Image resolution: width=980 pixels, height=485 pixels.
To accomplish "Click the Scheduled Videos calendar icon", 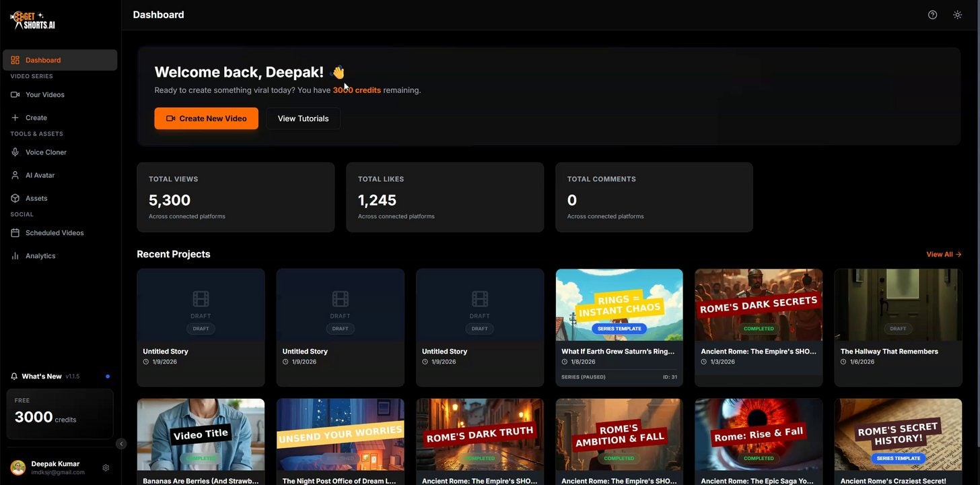I will pos(15,232).
